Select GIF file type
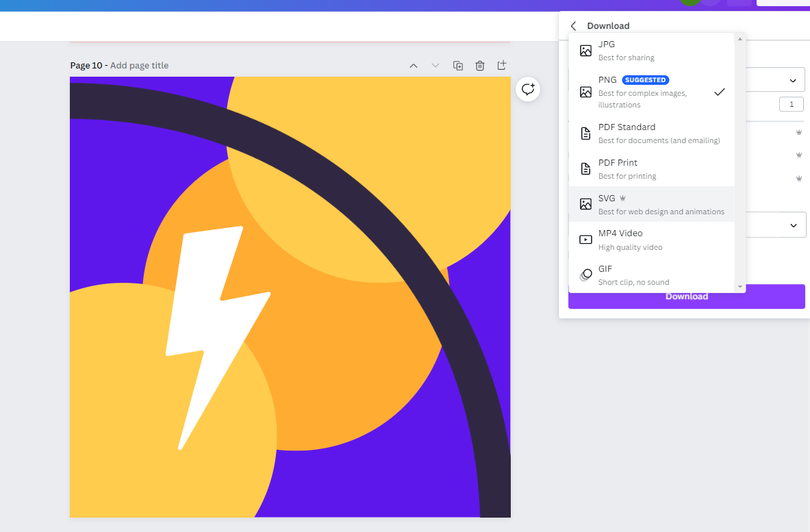Viewport: 810px width, 532px height. pos(651,275)
